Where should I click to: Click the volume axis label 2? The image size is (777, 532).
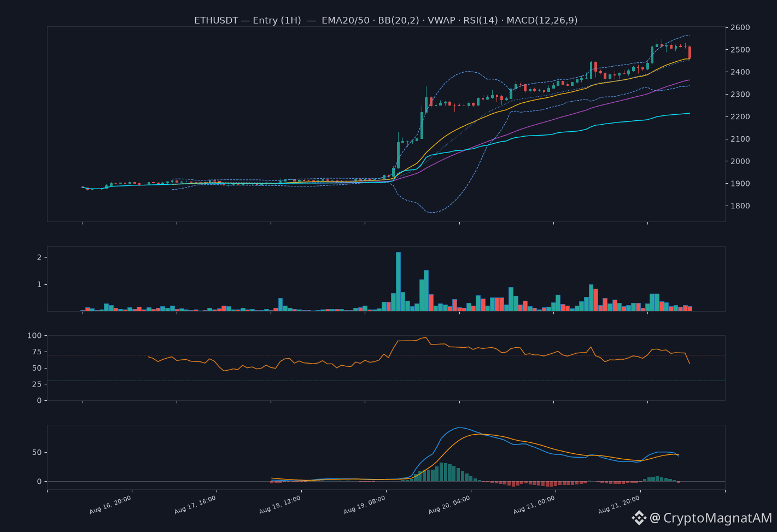coord(39,258)
